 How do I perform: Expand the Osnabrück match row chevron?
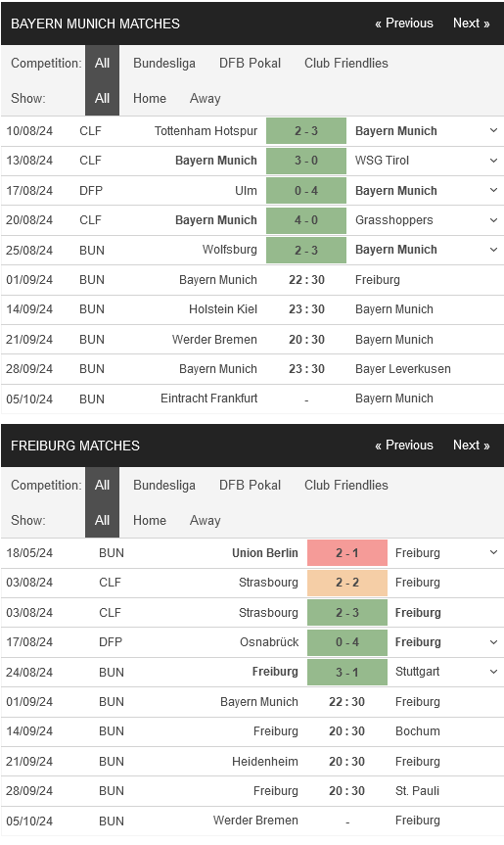tap(493, 642)
